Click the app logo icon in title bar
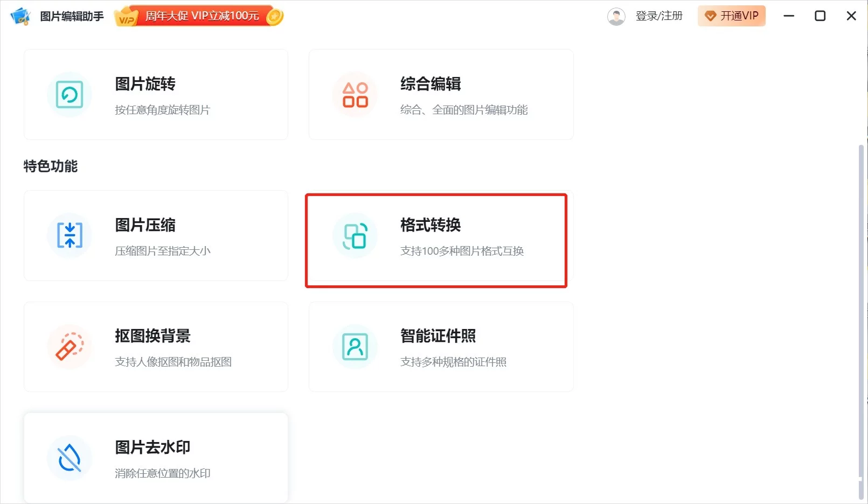This screenshot has height=504, width=868. [x=20, y=16]
